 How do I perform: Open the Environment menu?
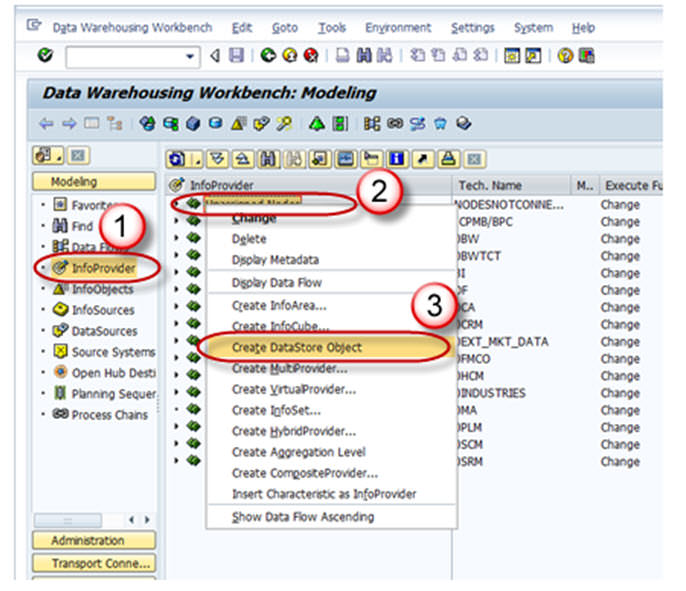coord(398,28)
